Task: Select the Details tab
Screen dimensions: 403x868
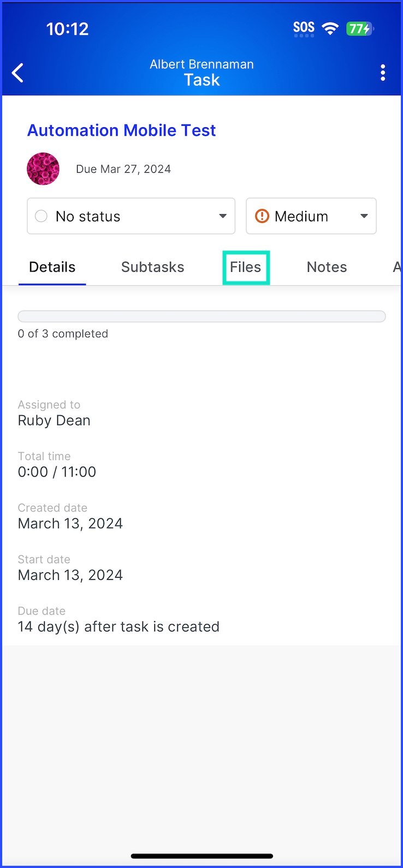Action: point(52,267)
